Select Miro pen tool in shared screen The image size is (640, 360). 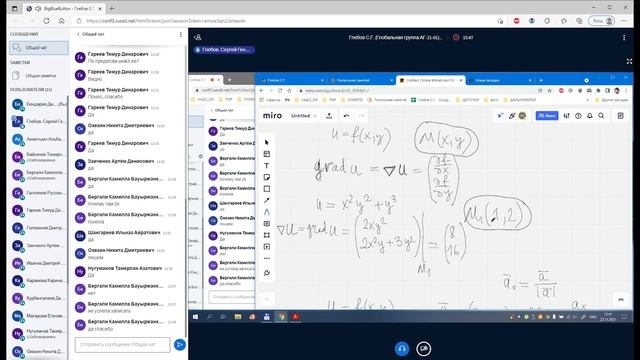267,212
